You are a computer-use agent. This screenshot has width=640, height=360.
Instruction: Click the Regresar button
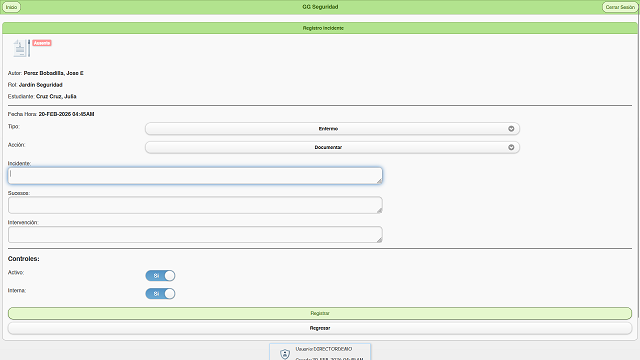[320, 328]
